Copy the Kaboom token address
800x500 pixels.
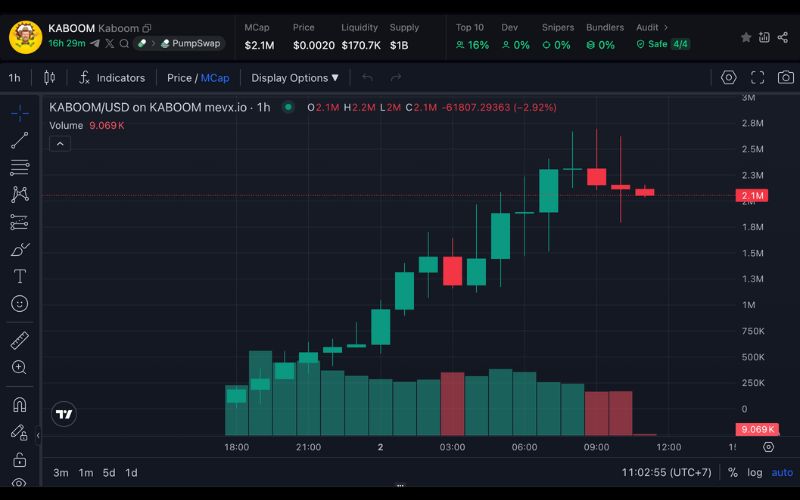[x=147, y=29]
